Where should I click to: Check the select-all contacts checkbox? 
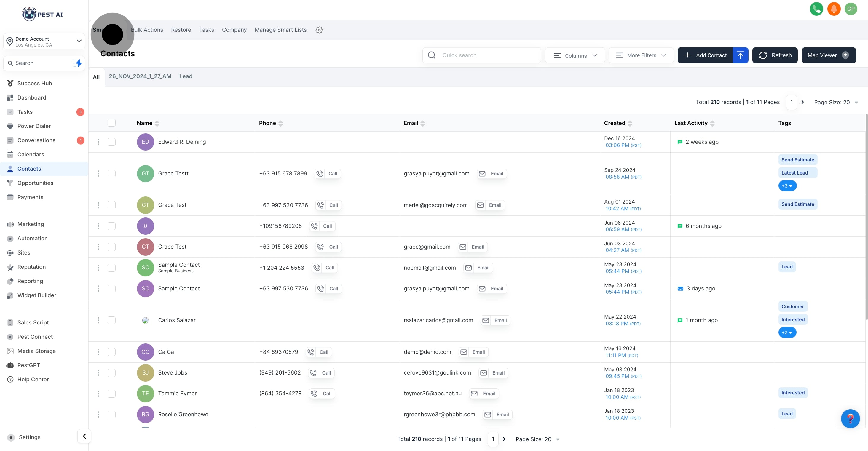[x=111, y=123]
